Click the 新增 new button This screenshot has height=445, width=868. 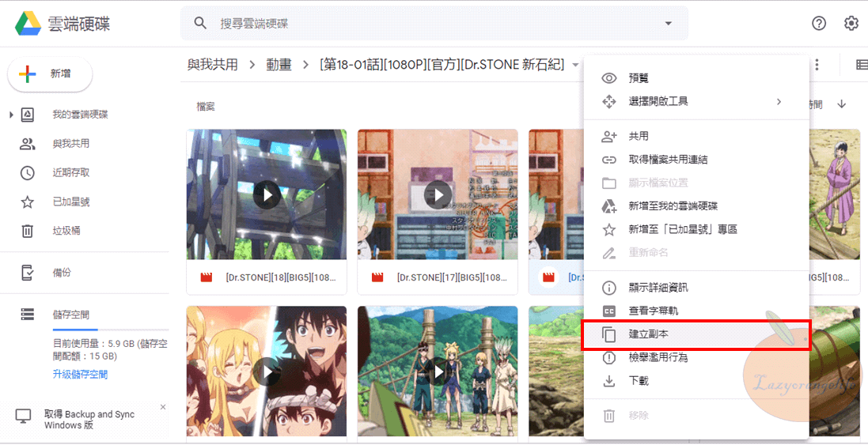[x=50, y=74]
